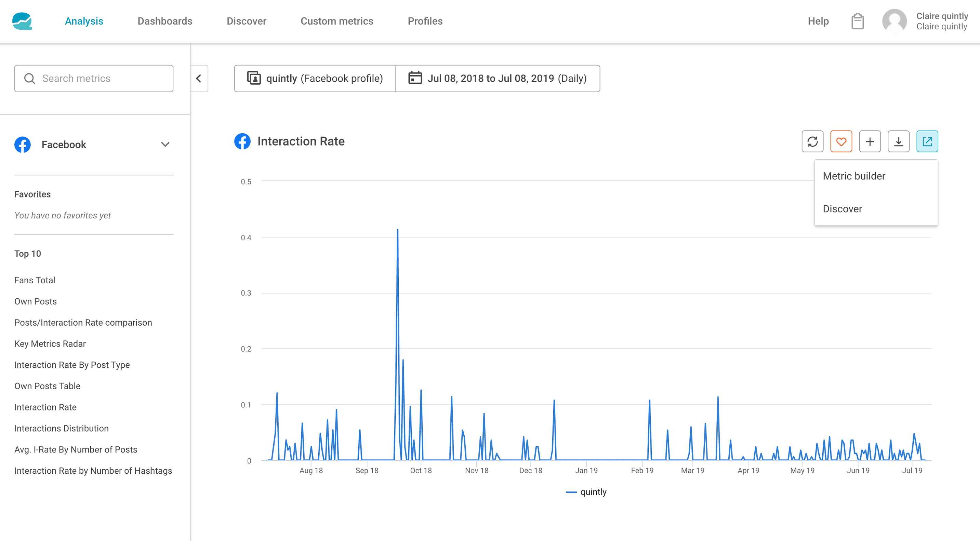Click the collapse sidebar arrow button
The width and height of the screenshot is (980, 541).
tap(199, 78)
